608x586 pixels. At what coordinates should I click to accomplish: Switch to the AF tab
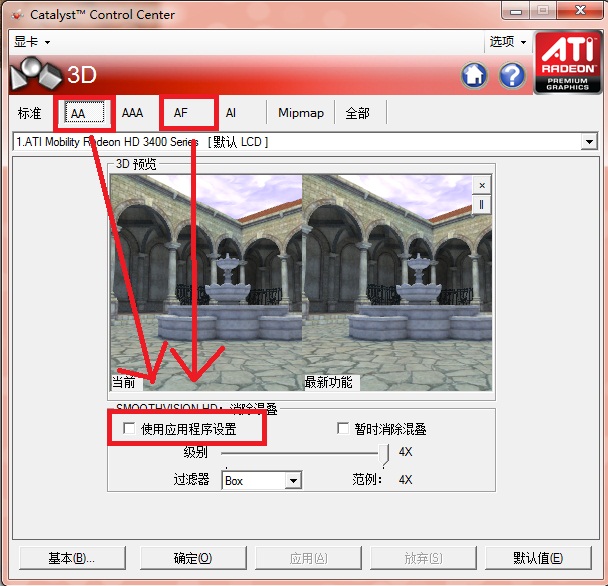click(x=181, y=113)
